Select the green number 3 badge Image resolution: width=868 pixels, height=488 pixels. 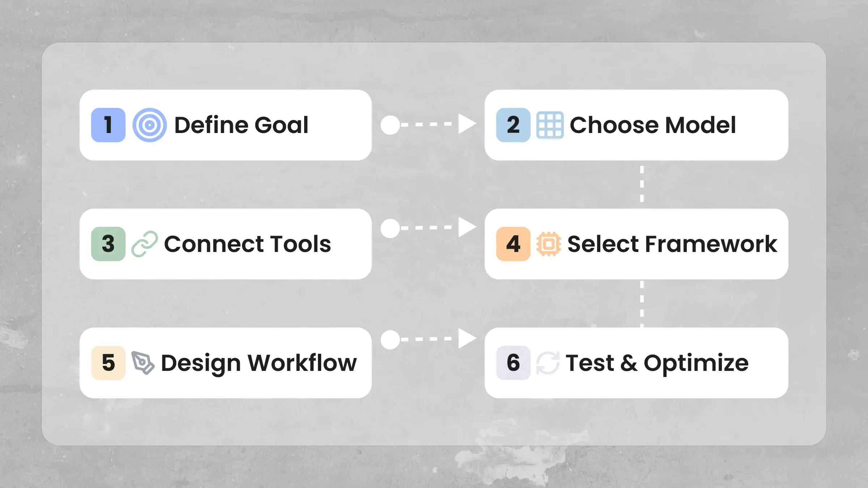108,244
